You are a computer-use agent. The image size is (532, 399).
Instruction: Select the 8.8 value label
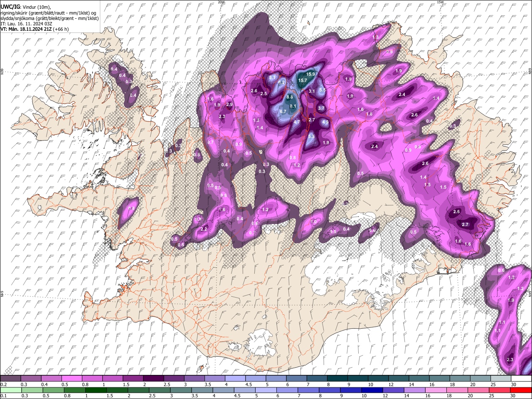coord(290,97)
